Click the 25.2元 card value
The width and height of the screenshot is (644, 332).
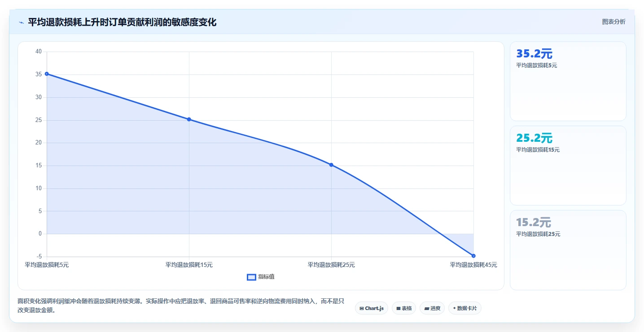pyautogui.click(x=534, y=138)
